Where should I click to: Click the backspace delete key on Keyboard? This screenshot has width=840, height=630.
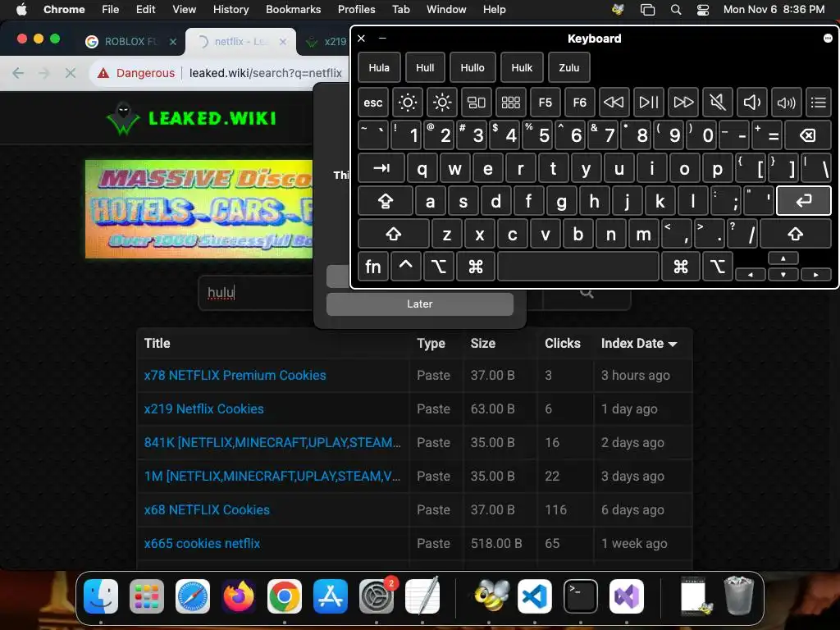point(808,135)
